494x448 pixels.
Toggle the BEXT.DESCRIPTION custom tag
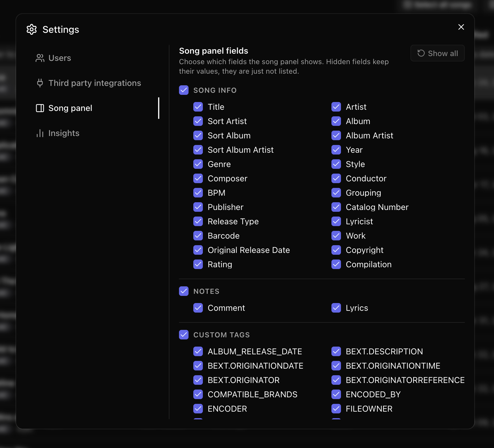[336, 351]
